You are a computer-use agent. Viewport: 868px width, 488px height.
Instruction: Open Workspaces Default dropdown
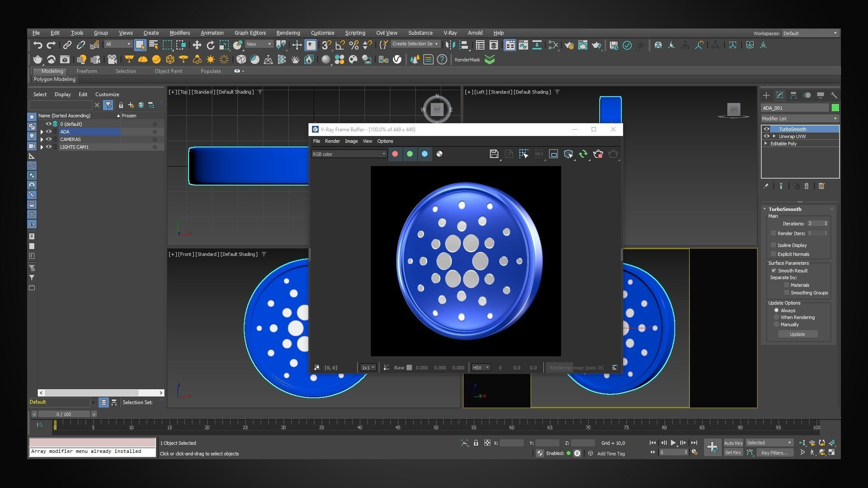(x=810, y=33)
